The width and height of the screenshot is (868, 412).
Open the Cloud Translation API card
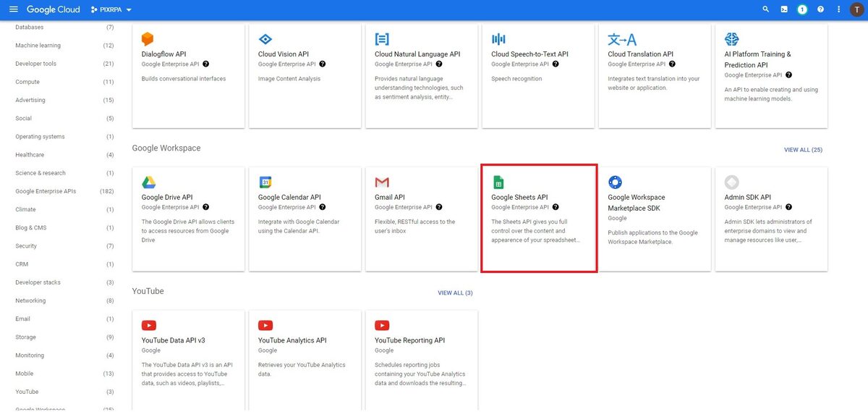click(x=655, y=76)
